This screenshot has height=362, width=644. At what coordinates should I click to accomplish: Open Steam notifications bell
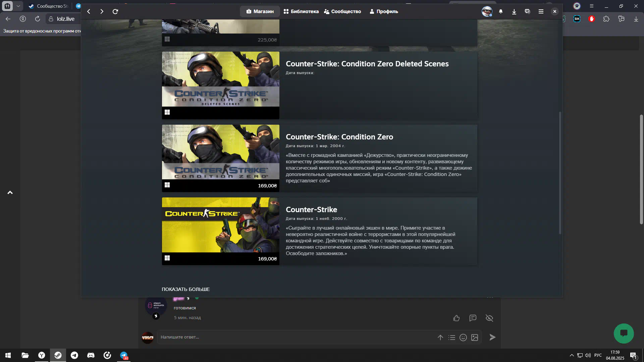[x=501, y=11]
